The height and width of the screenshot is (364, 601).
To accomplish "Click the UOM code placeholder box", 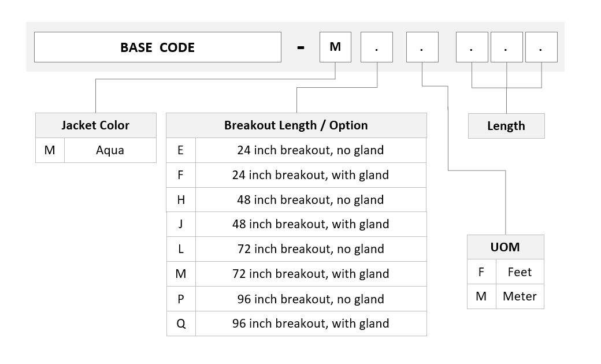I will (x=422, y=47).
